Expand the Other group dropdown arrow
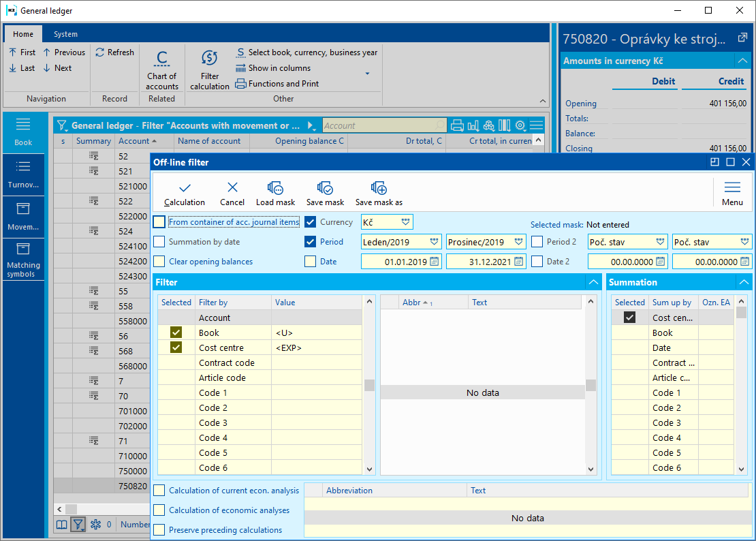This screenshot has height=541, width=756. (x=367, y=74)
